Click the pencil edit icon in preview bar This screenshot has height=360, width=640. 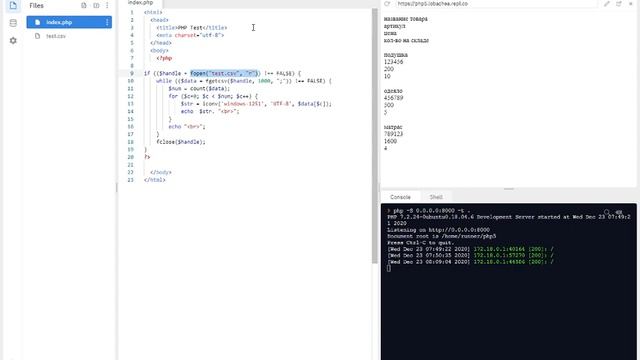607,4
